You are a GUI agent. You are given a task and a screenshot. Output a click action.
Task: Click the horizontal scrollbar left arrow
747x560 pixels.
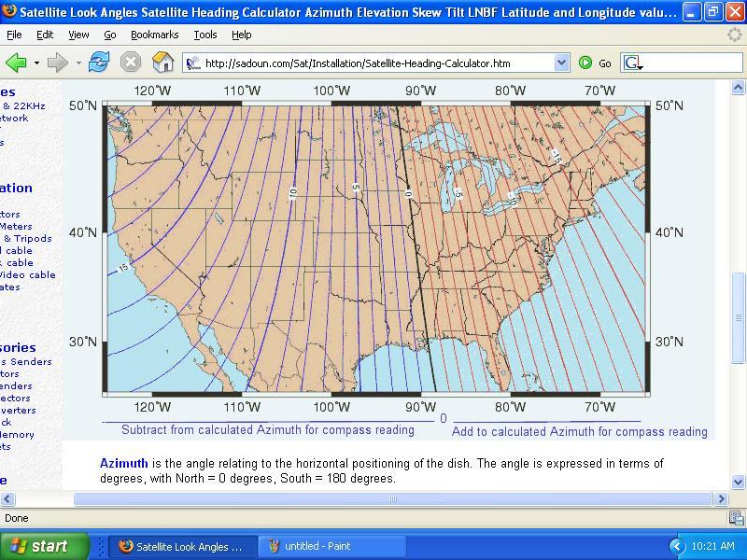point(7,498)
